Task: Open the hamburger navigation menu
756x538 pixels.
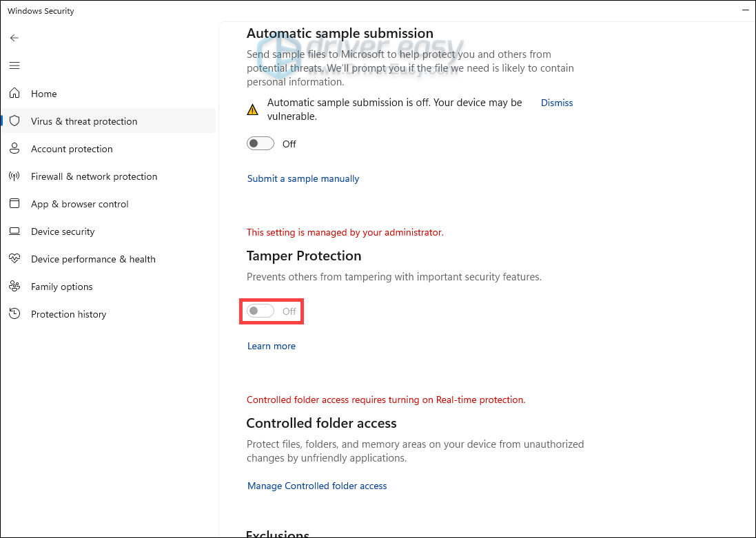Action: point(14,65)
